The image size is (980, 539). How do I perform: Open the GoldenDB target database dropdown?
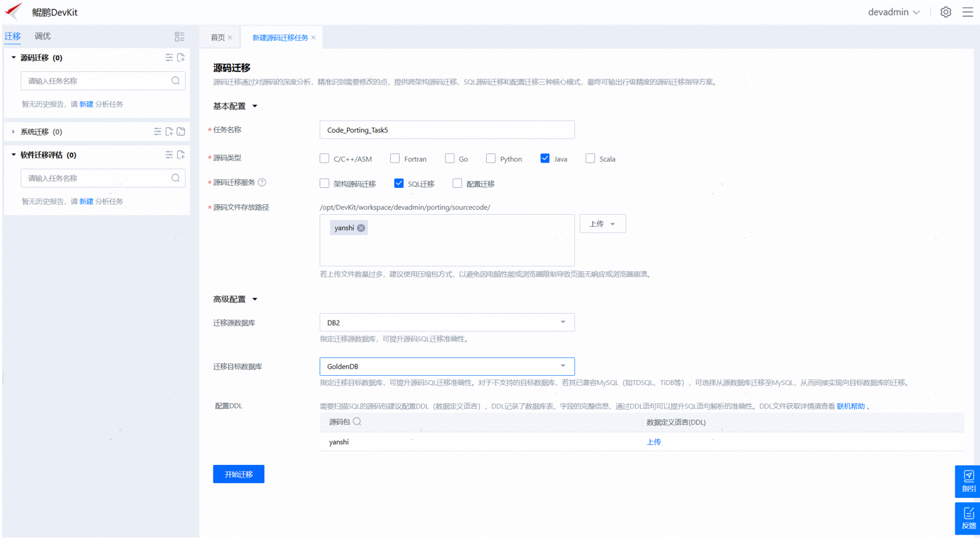(x=447, y=367)
